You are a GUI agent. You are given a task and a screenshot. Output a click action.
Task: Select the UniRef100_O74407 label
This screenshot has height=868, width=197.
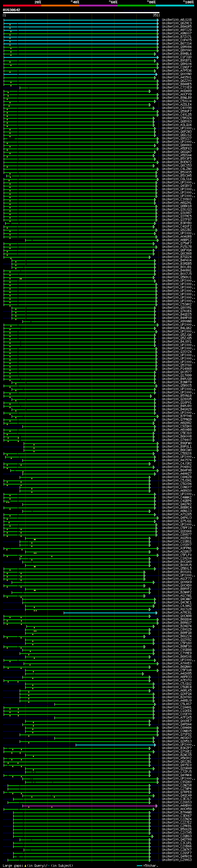[176, 440]
